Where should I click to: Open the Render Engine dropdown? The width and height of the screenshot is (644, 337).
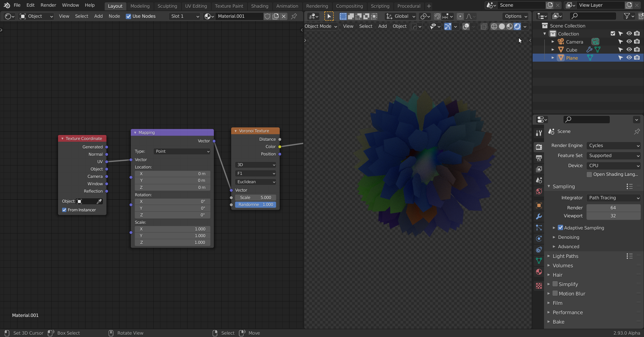click(613, 145)
